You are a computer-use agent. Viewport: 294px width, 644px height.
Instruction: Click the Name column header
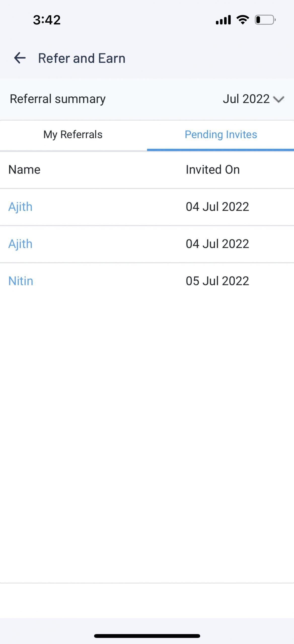click(x=24, y=170)
